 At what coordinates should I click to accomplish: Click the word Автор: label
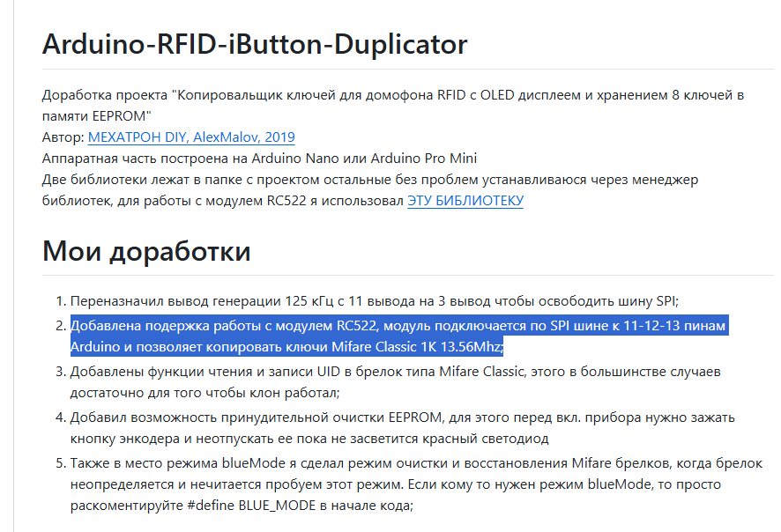point(63,137)
